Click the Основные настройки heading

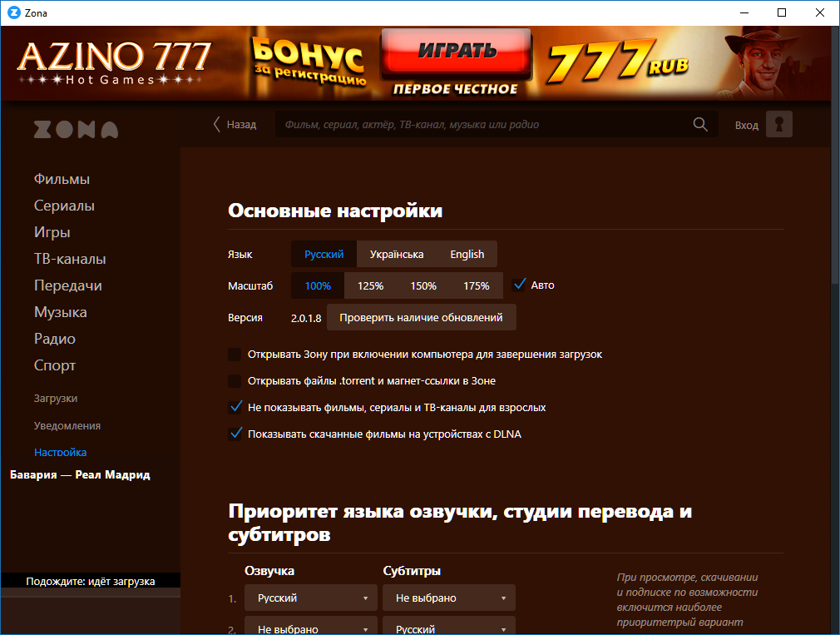(x=335, y=211)
